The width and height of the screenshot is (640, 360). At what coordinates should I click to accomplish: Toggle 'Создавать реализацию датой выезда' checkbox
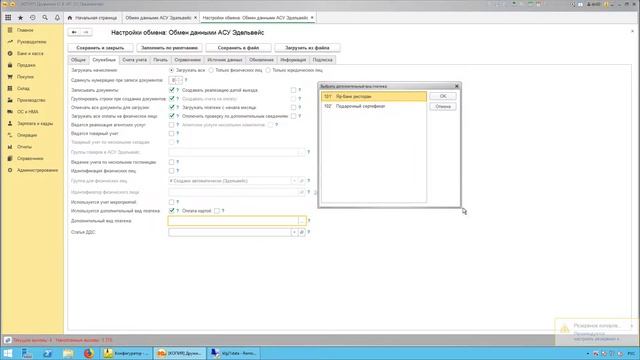293,90
